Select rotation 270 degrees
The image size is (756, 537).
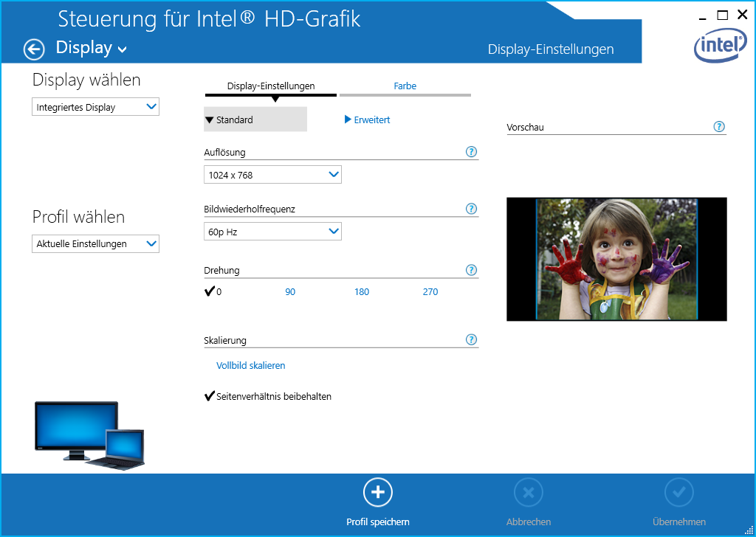[430, 292]
